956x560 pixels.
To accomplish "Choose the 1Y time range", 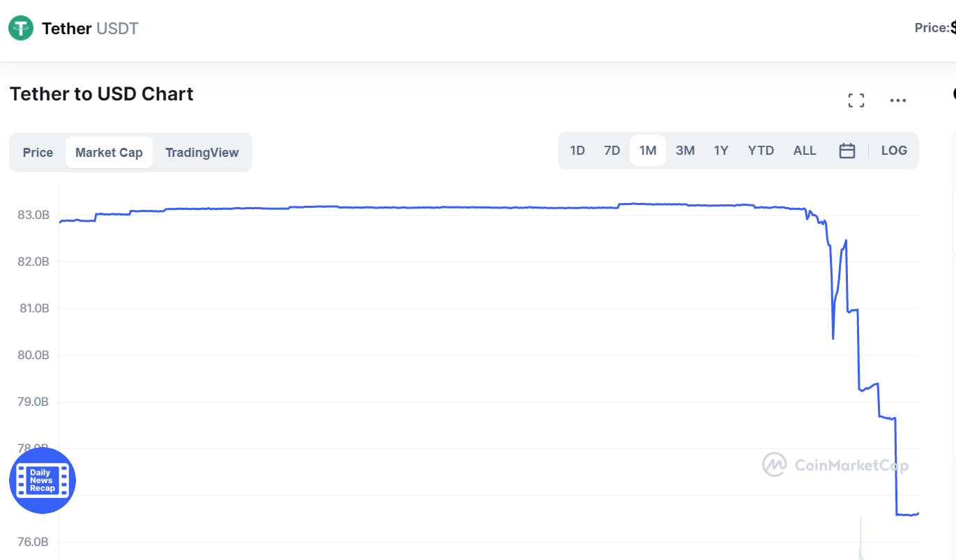I will click(721, 151).
